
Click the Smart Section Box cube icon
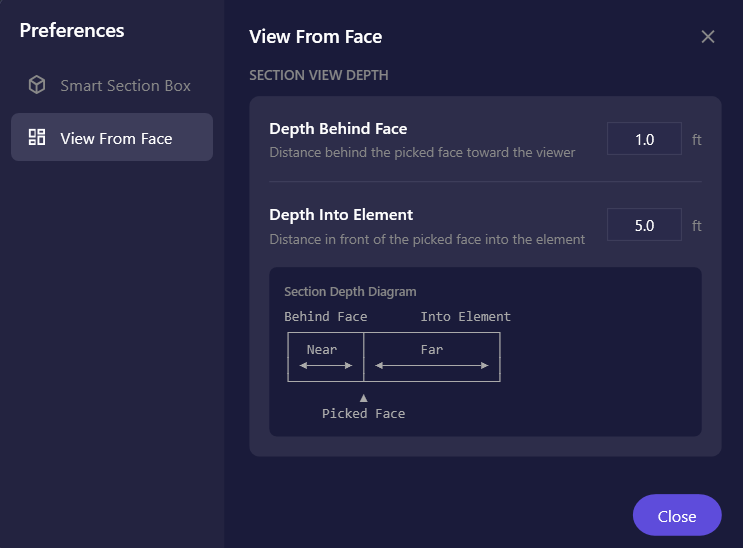tap(37, 85)
